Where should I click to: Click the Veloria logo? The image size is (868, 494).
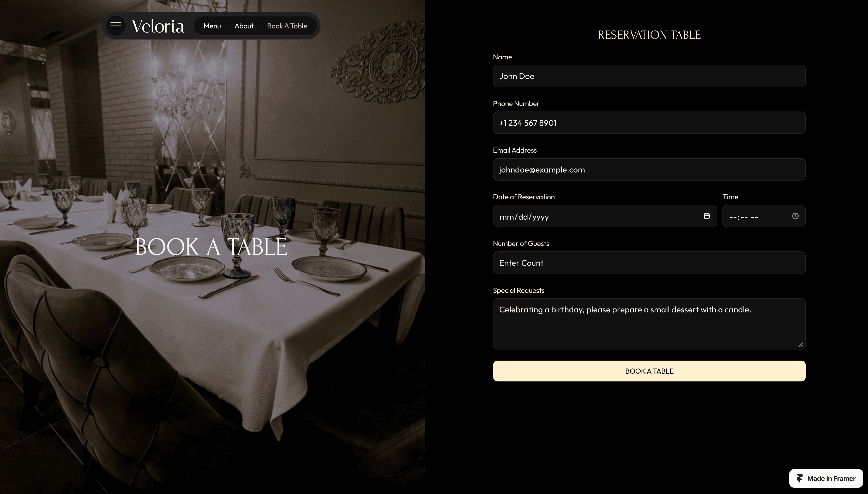158,26
